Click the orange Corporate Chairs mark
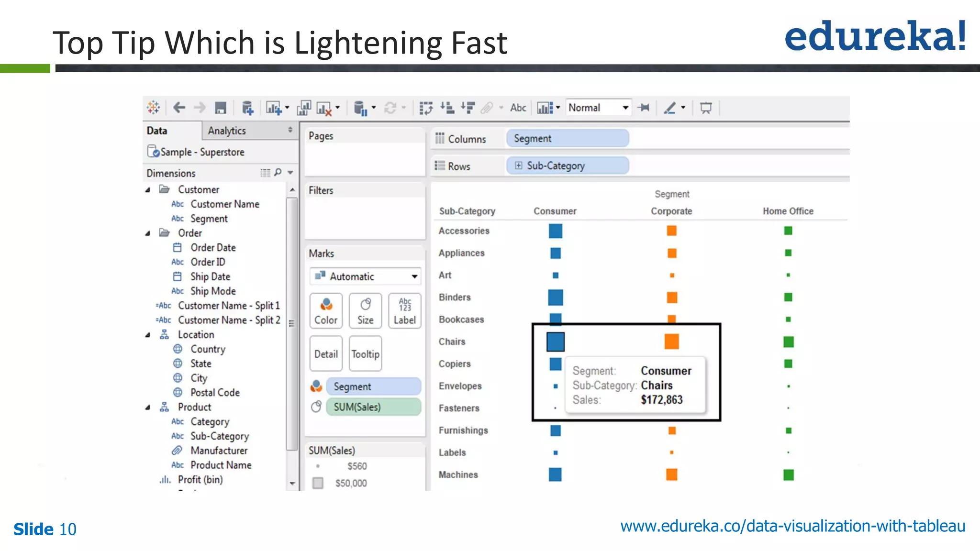The width and height of the screenshot is (980, 551). (672, 342)
